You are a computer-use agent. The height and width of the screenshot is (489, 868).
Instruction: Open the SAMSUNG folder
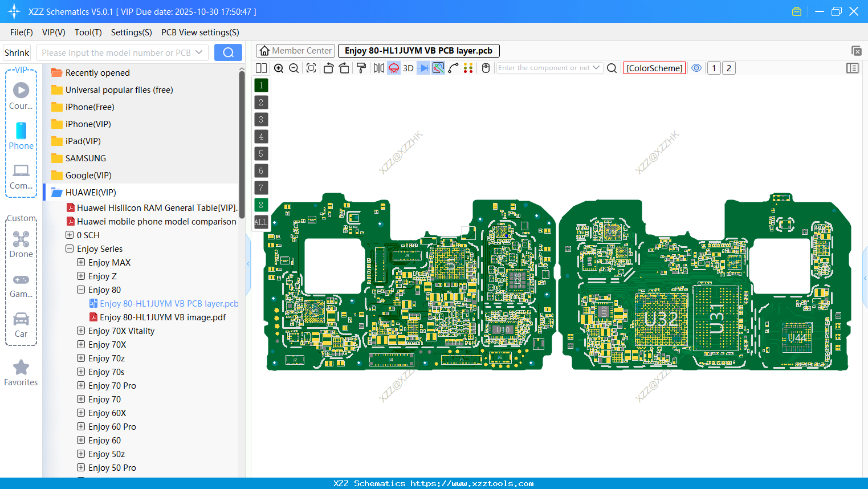coord(79,158)
